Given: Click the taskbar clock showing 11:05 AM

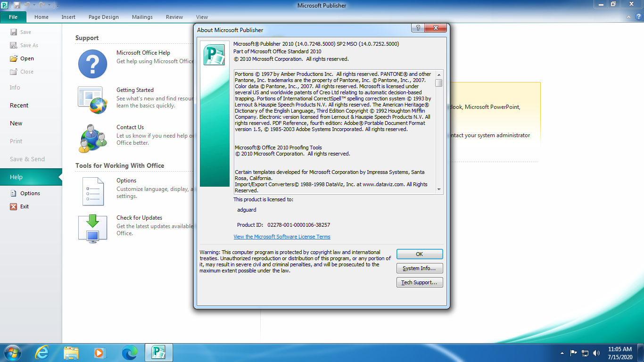Looking at the screenshot, I should [620, 353].
